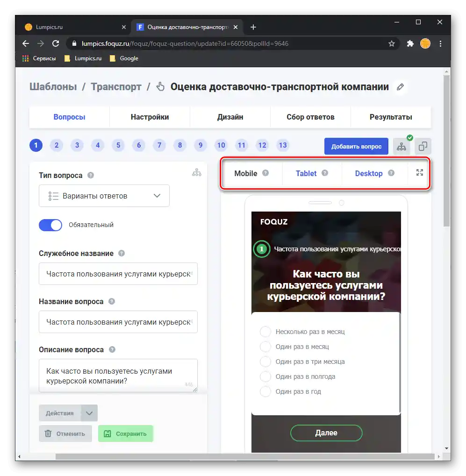Click the Добавить вопрос button
466x476 pixels.
[356, 146]
